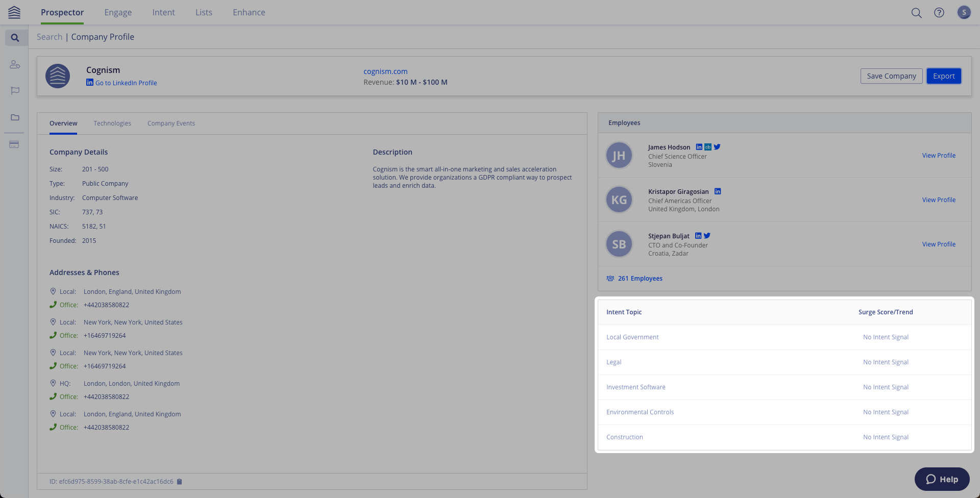
Task: Click Go to LinkedIn Profile link
Action: (126, 83)
